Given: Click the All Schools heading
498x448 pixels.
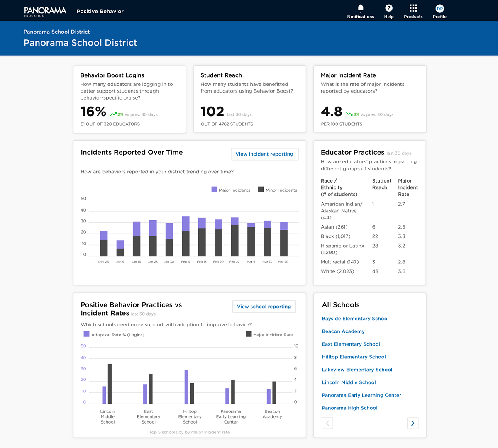Looking at the screenshot, I should (341, 305).
